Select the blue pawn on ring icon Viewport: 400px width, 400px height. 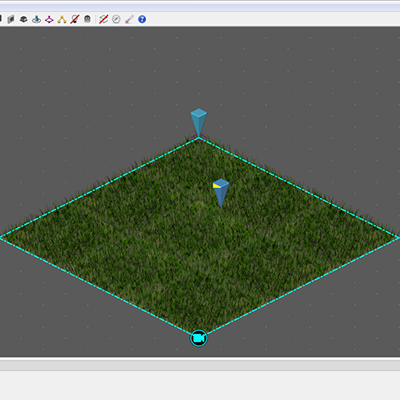click(x=36, y=19)
